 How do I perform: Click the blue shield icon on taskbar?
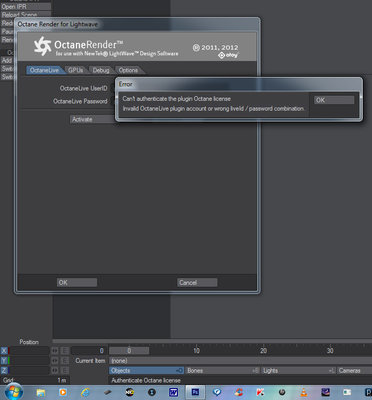click(x=217, y=392)
